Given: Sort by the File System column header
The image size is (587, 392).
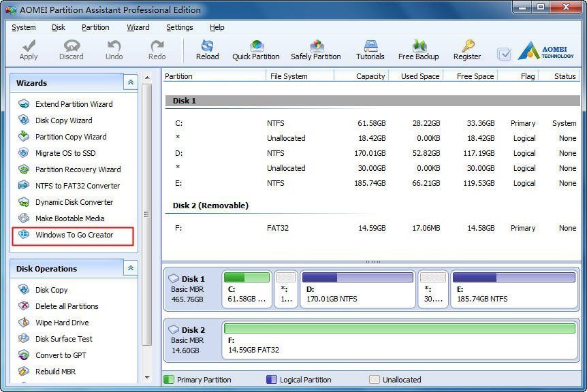Looking at the screenshot, I should click(x=300, y=76).
